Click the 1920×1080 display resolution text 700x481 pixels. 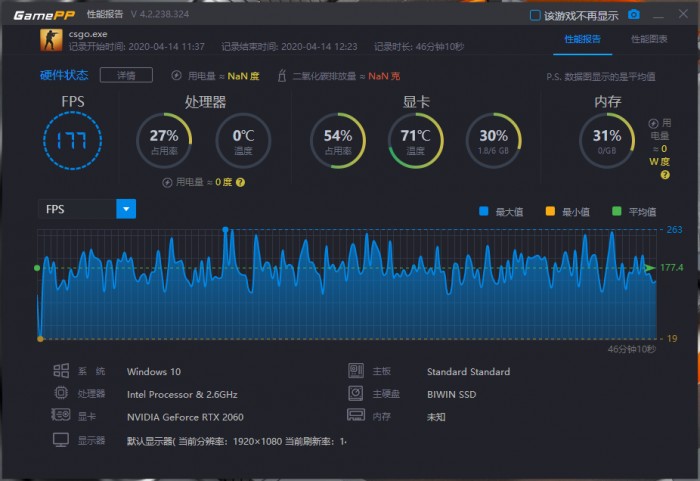[x=258, y=441]
